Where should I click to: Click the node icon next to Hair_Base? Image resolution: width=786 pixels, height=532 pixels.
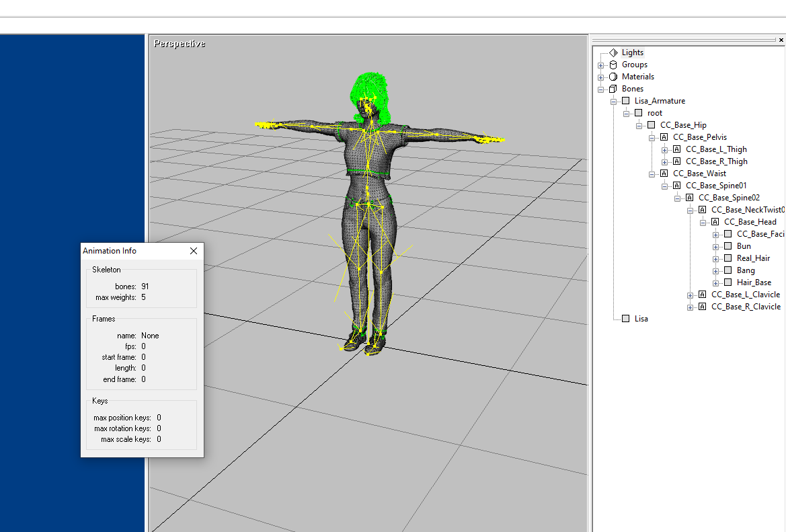(x=728, y=282)
